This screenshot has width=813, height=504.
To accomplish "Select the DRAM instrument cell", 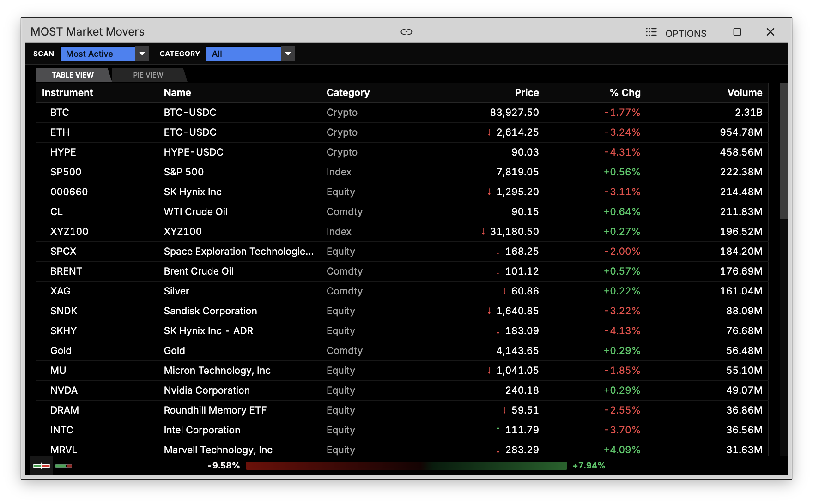I will click(65, 410).
